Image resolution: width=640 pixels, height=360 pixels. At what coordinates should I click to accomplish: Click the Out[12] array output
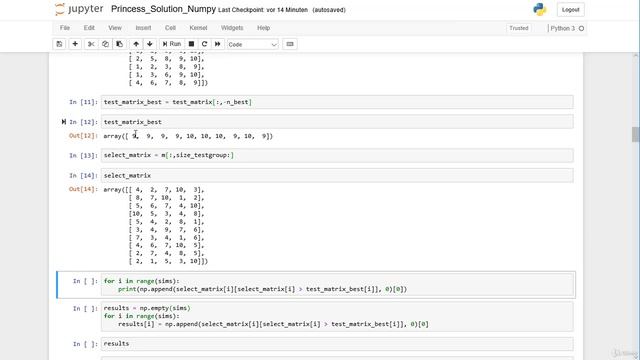[188, 136]
